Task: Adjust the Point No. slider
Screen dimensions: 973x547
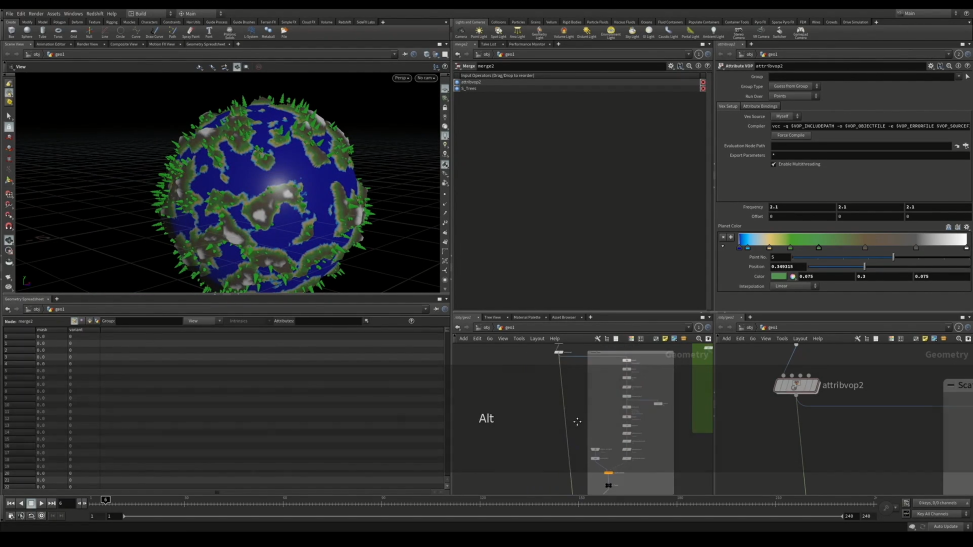Action: pos(881,257)
